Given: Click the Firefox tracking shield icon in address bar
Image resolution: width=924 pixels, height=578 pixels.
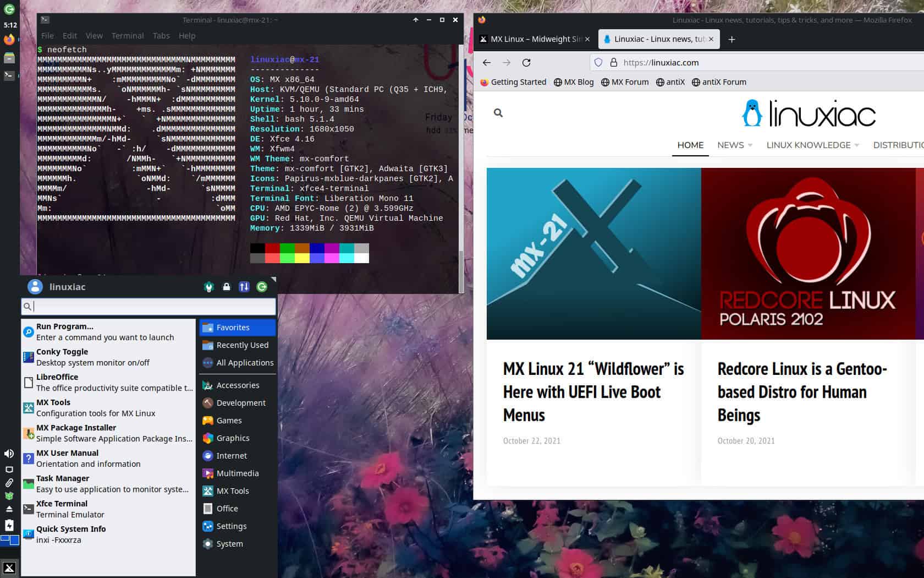Looking at the screenshot, I should click(x=598, y=62).
